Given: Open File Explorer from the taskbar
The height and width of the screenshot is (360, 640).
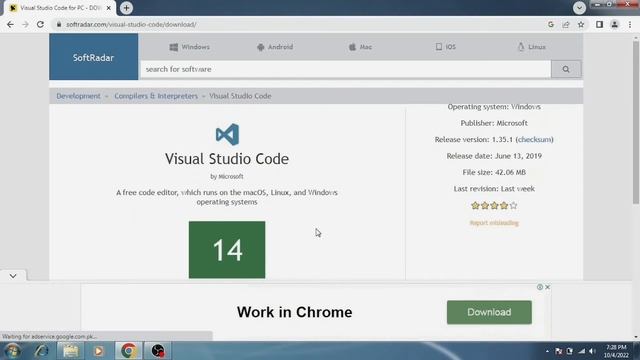Looking at the screenshot, I should point(70,351).
